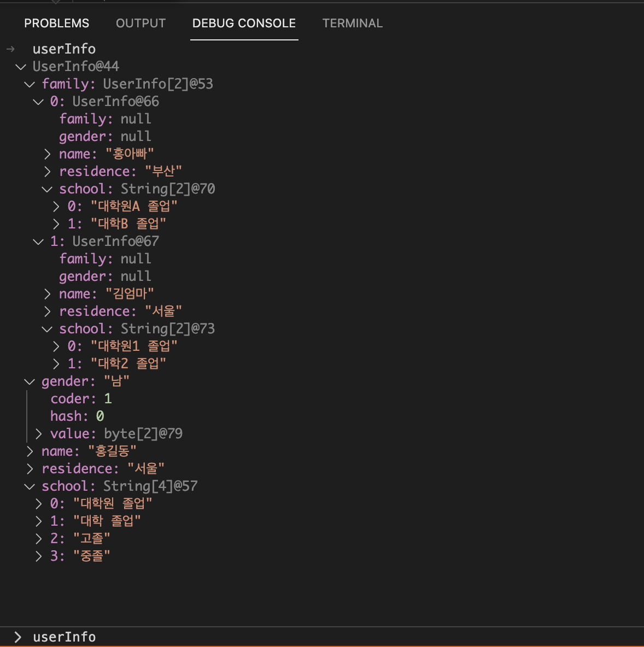Expand residence: "부산" property

[47, 171]
